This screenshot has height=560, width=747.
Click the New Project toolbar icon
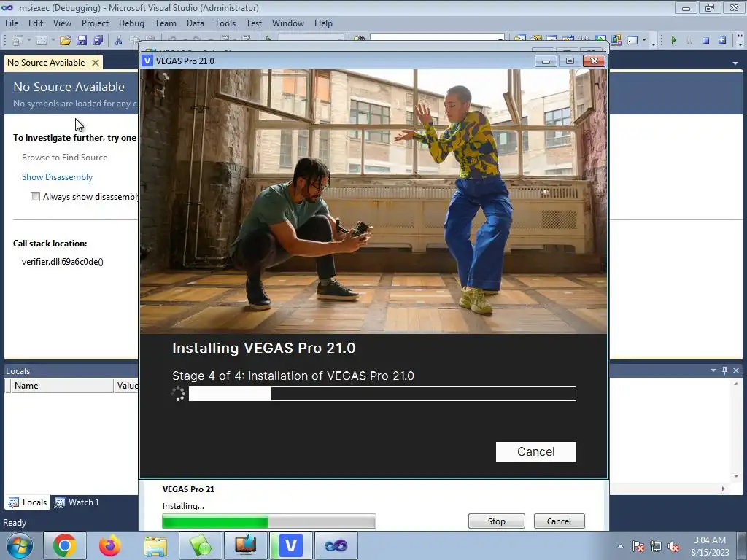coord(18,41)
